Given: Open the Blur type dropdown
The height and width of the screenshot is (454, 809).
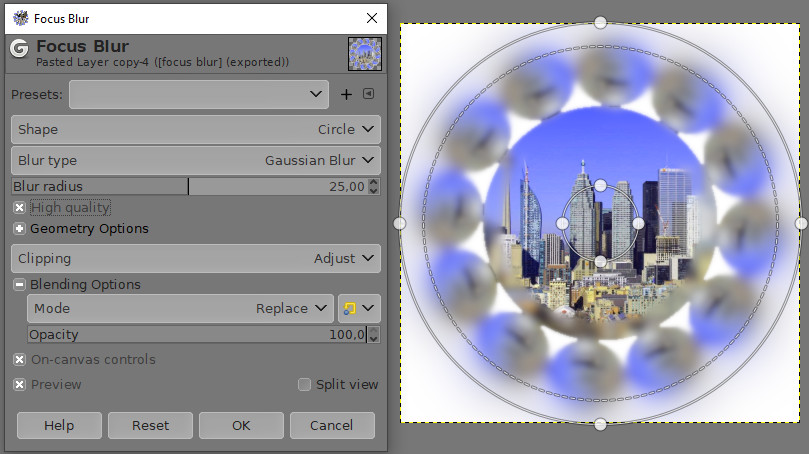Looking at the screenshot, I should [196, 160].
